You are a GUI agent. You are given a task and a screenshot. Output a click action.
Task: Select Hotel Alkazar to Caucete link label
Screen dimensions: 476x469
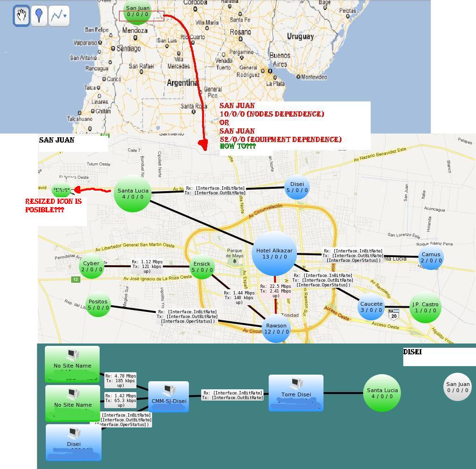323,280
